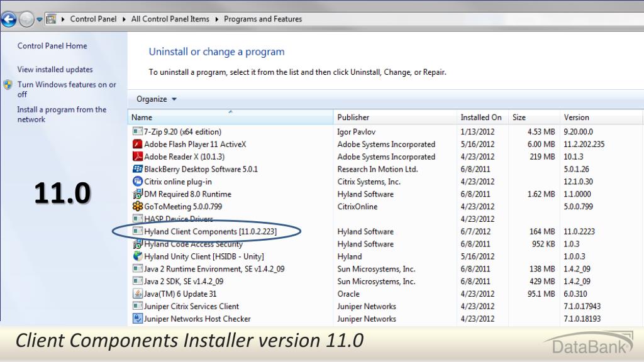This screenshot has height=362, width=644.
Task: Select Control Panel breadcrumb
Action: (x=93, y=19)
